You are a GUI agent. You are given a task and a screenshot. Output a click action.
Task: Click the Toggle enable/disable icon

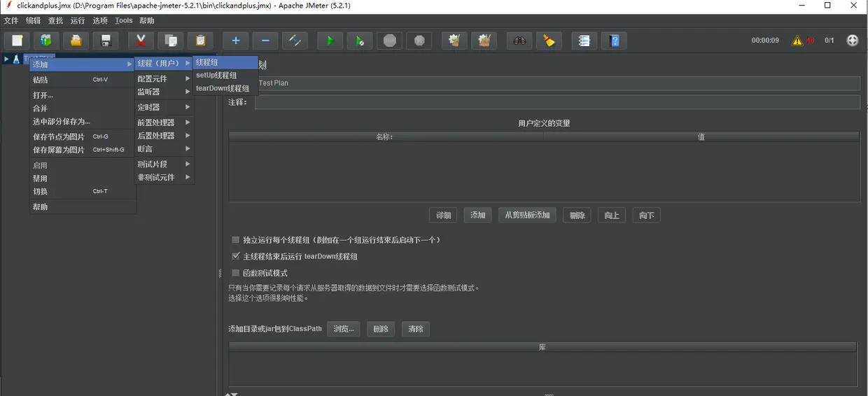coord(295,41)
